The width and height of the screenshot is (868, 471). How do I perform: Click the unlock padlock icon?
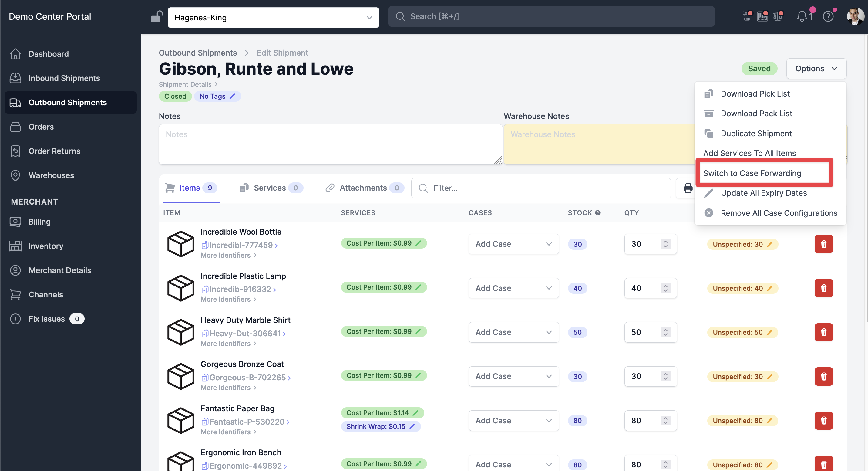tap(156, 16)
